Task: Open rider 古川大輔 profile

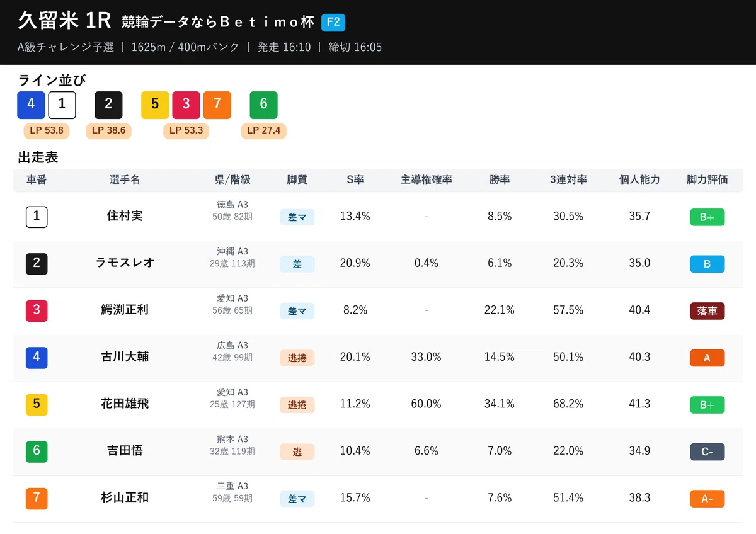Action: pyautogui.click(x=125, y=356)
